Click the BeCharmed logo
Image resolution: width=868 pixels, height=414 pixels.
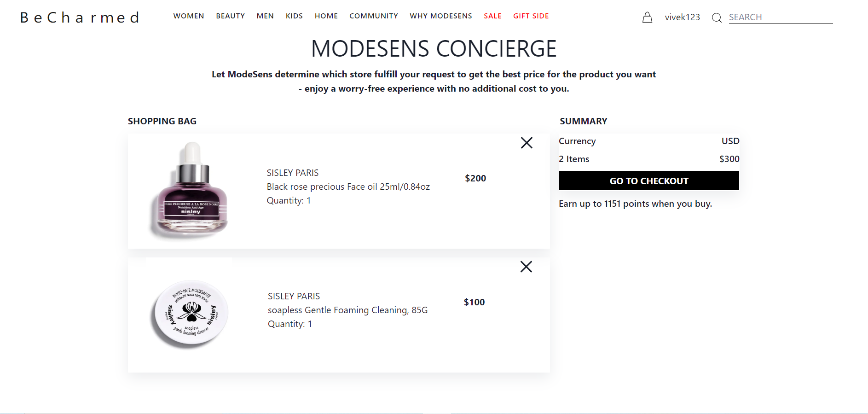point(79,17)
